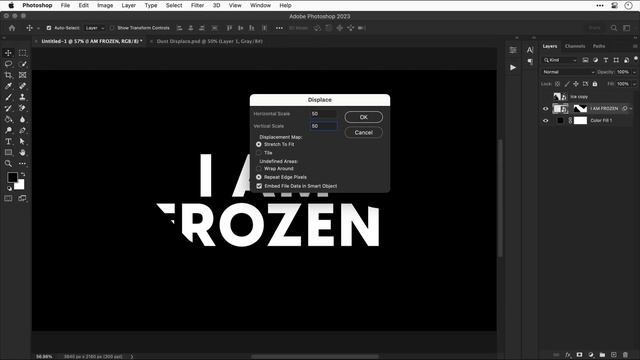Select Tile radio button
640x360 pixels.
(x=259, y=153)
